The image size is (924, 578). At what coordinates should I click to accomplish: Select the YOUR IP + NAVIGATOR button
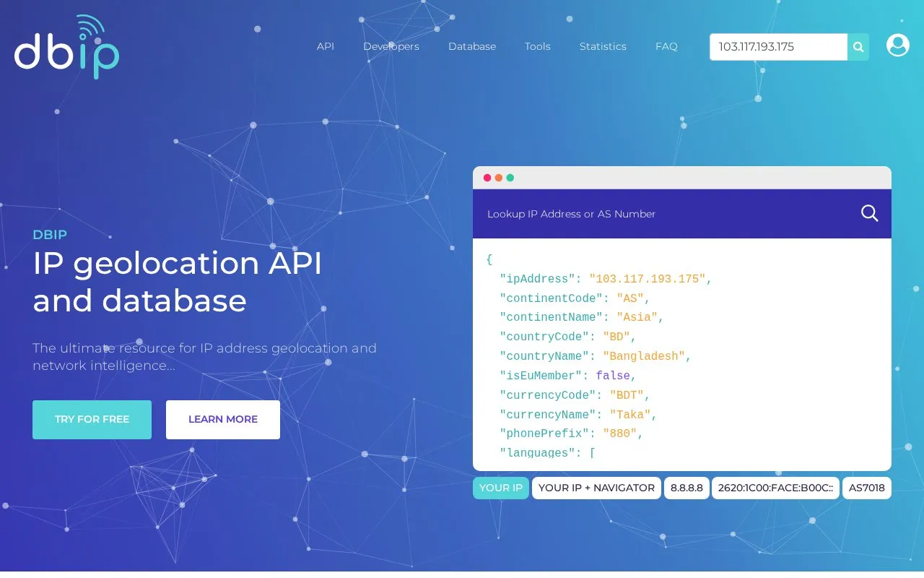point(596,488)
